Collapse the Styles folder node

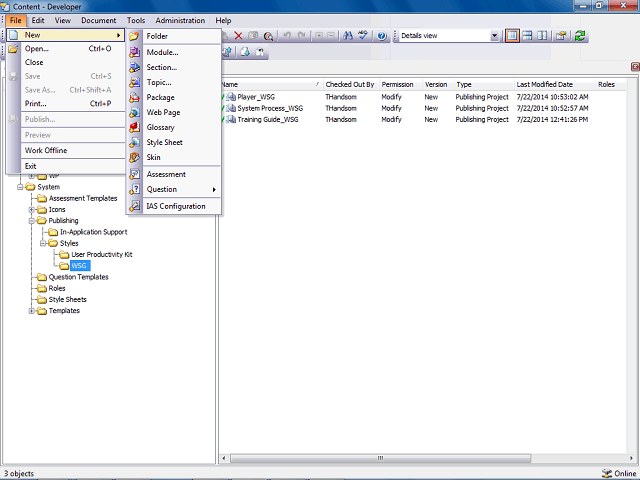pyautogui.click(x=43, y=243)
